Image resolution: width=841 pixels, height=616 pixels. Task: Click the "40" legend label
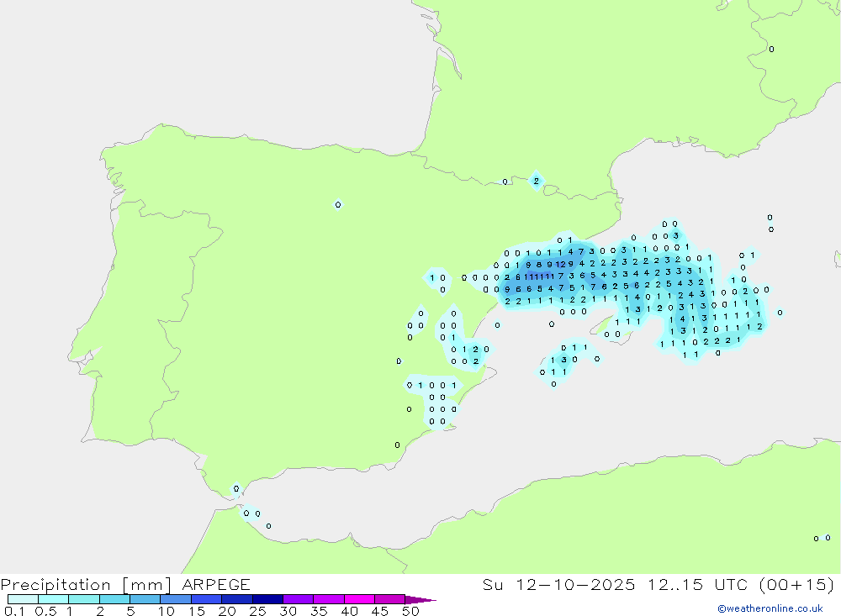[x=349, y=611]
